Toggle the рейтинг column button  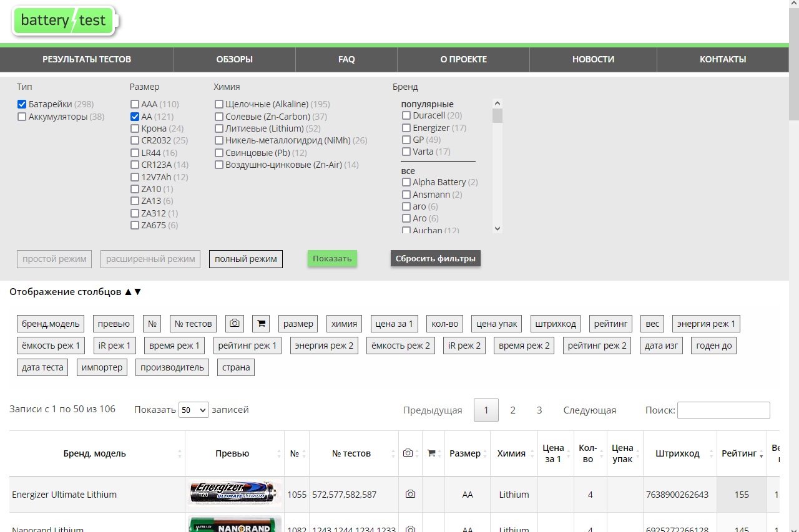[610, 324]
